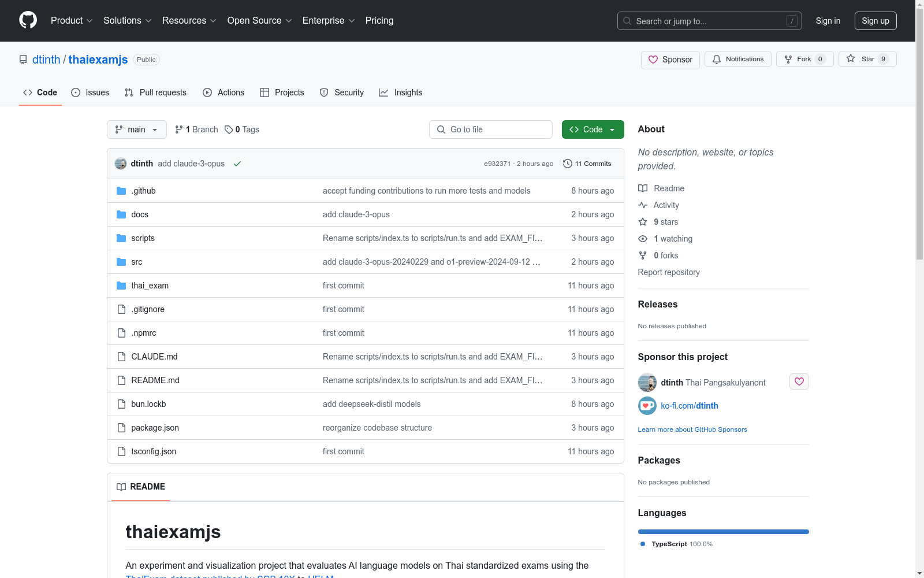
Task: Switch to the Insights tab
Action: pyautogui.click(x=400, y=92)
